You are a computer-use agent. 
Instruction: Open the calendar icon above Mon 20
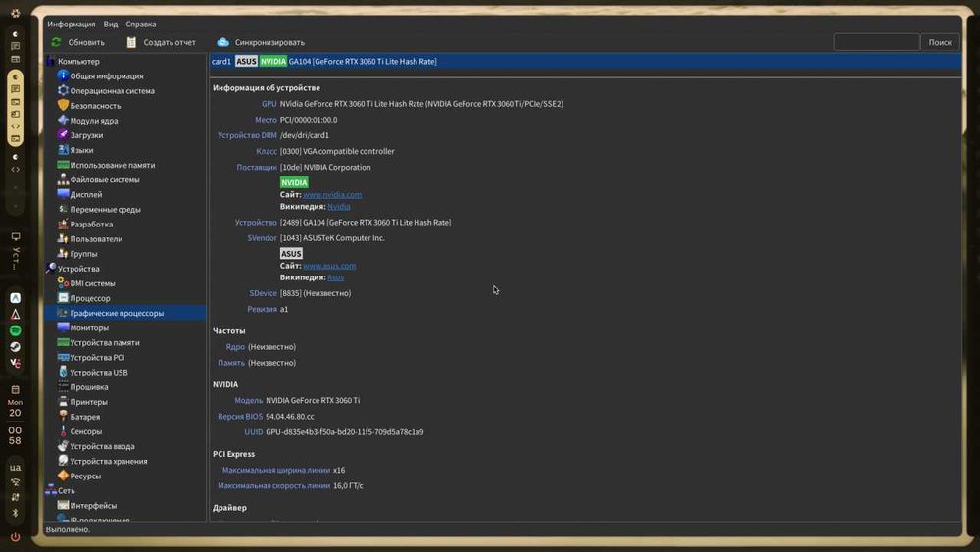[15, 389]
